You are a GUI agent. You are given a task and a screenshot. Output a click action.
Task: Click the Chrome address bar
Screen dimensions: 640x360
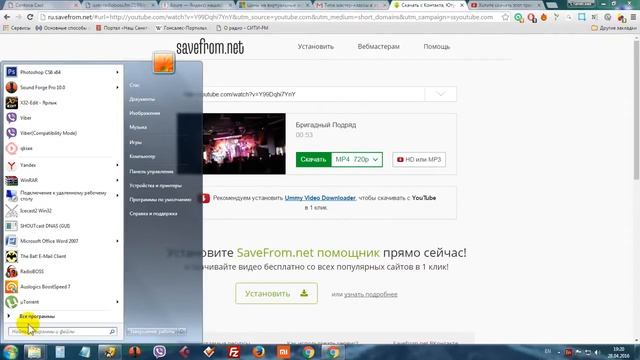click(x=269, y=17)
